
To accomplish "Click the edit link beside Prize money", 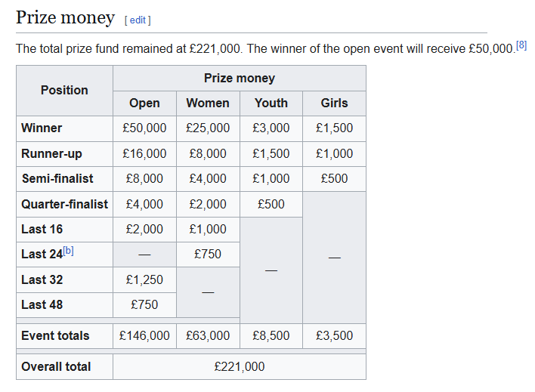I will 138,20.
